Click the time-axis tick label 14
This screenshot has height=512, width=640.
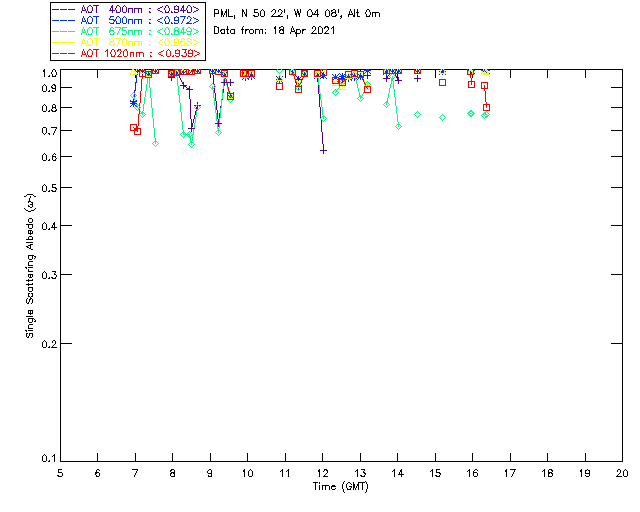point(398,473)
